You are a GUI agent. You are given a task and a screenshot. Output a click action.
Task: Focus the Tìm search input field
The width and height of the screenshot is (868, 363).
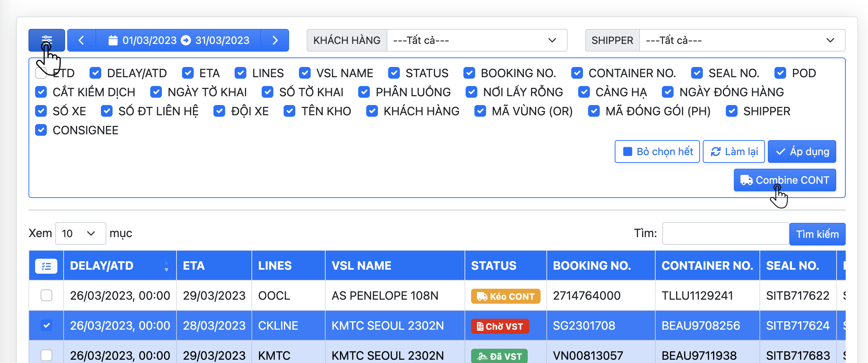pos(725,233)
